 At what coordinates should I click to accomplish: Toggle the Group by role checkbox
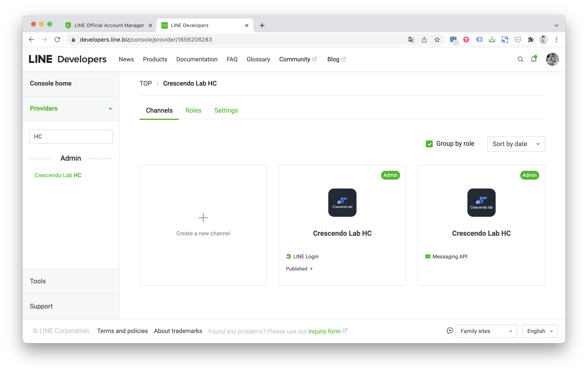429,144
